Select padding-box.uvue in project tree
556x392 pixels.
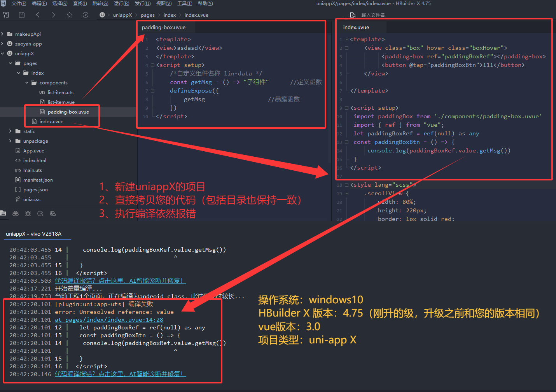click(68, 112)
